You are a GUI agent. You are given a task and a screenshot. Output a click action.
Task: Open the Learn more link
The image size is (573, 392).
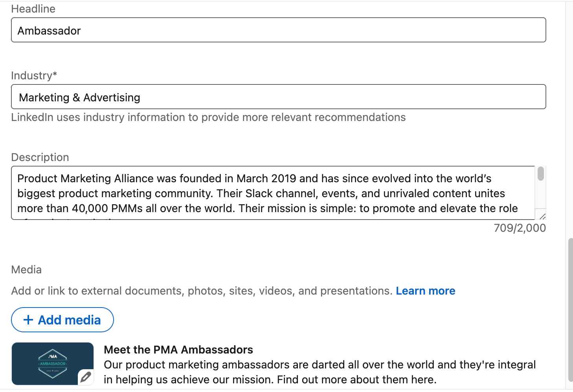click(x=426, y=291)
